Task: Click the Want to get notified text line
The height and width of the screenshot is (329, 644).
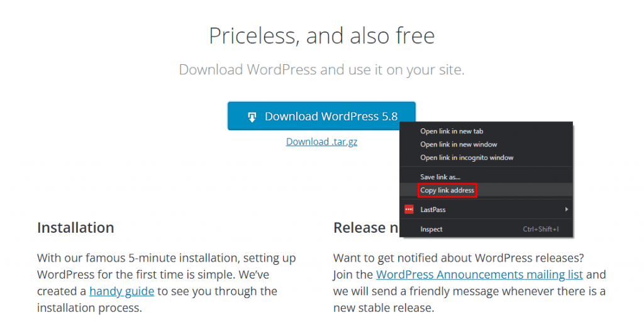Action: [458, 258]
